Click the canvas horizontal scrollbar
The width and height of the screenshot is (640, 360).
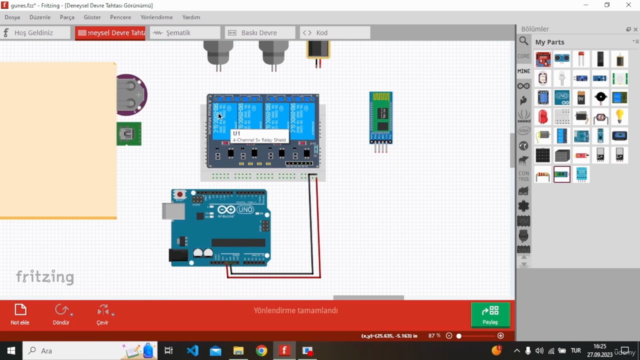click(368, 298)
